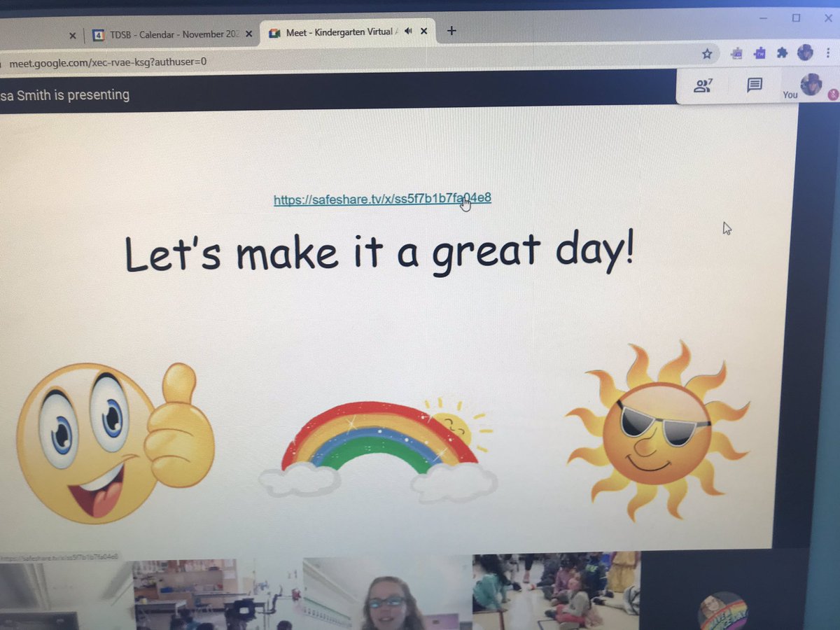This screenshot has height=630, width=840.
Task: Click the first purple extension icon
Action: 736,53
